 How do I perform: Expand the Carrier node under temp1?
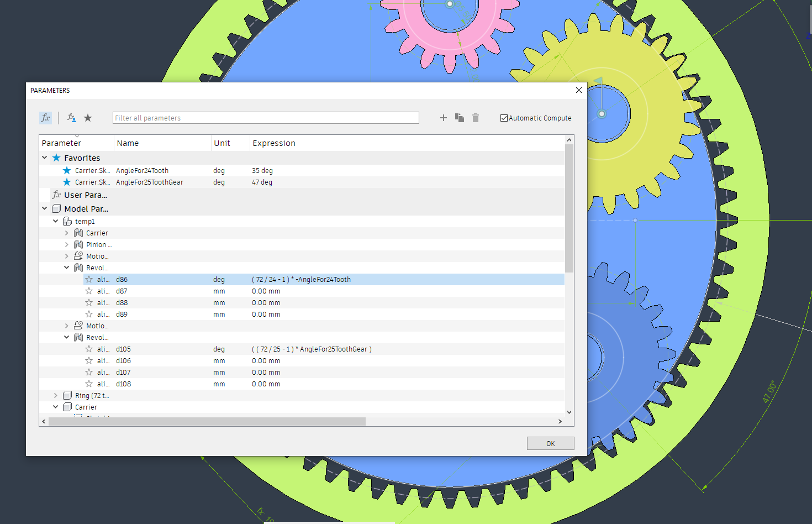66,233
